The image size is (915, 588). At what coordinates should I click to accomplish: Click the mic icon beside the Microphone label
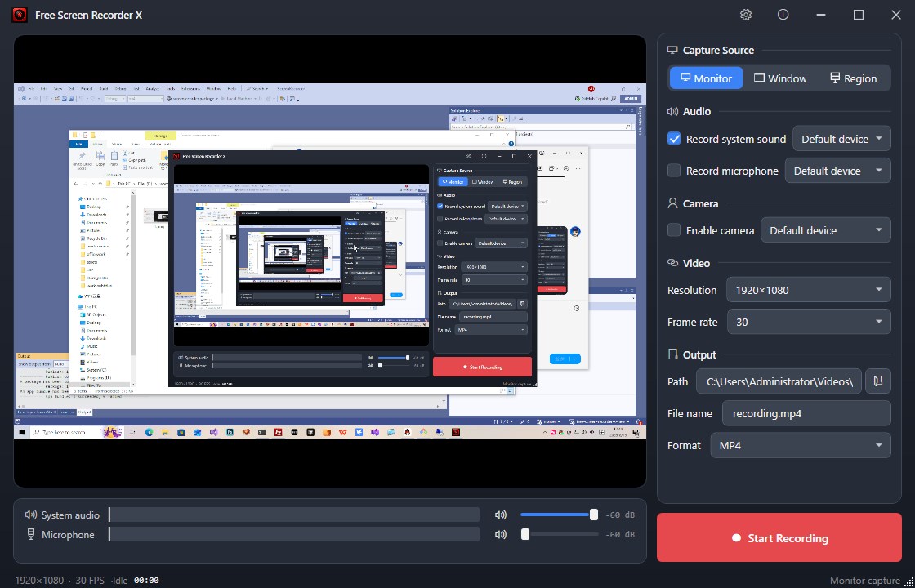coord(31,534)
